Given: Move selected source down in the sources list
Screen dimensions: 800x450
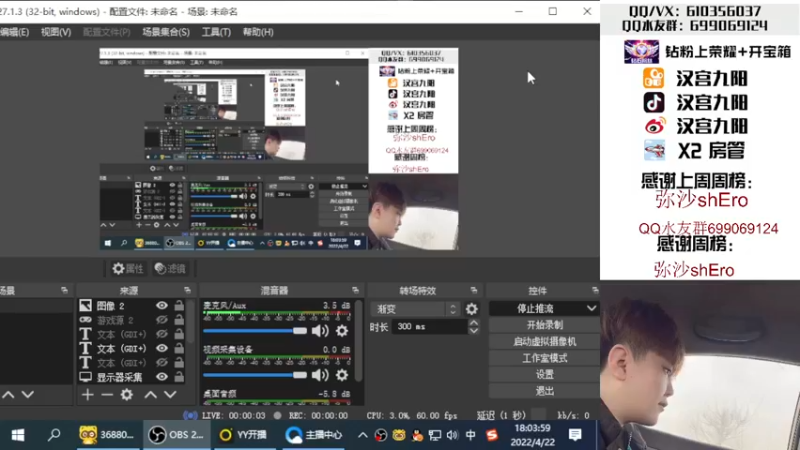Looking at the screenshot, I should (170, 394).
